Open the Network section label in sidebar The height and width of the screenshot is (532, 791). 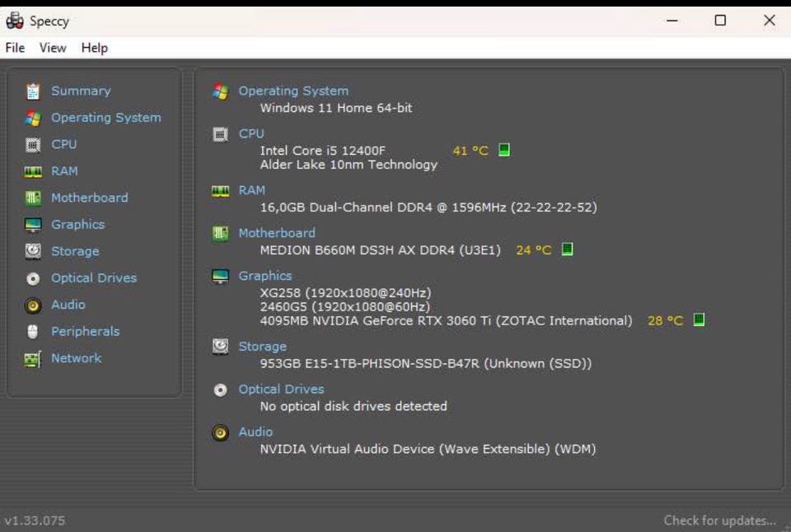click(76, 358)
